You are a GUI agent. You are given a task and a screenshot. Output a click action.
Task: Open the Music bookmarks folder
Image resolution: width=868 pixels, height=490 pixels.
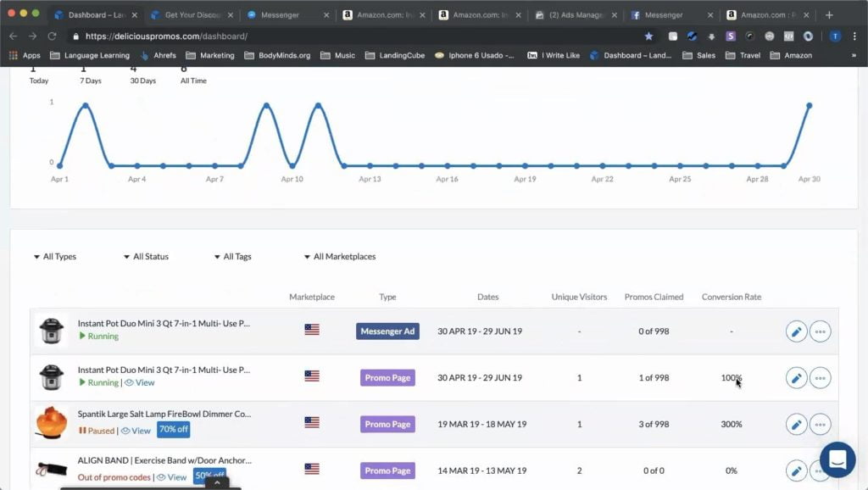[x=338, y=55]
